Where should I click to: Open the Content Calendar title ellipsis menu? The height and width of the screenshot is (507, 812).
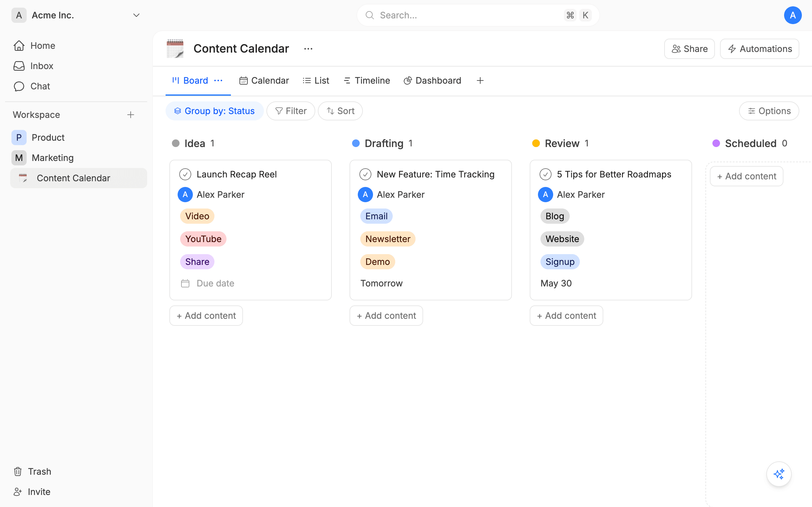[308, 48]
